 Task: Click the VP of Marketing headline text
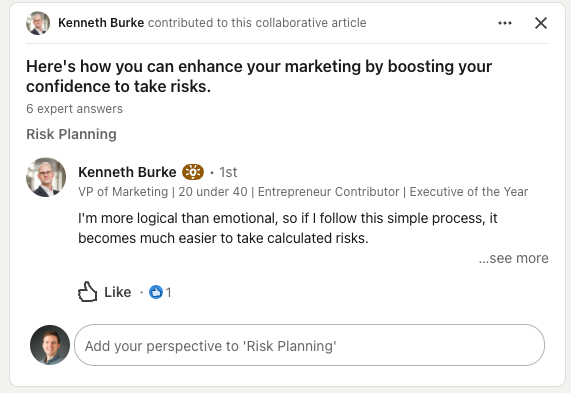tap(303, 192)
